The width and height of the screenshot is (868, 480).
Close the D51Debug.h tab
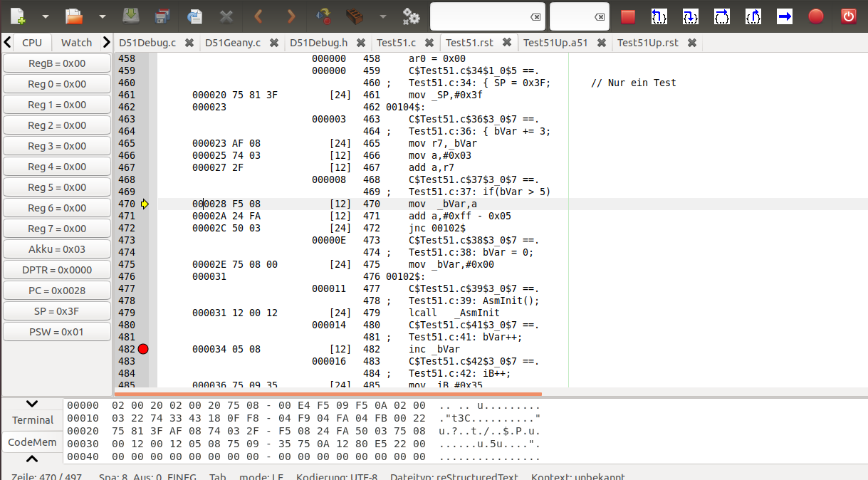[x=360, y=43]
